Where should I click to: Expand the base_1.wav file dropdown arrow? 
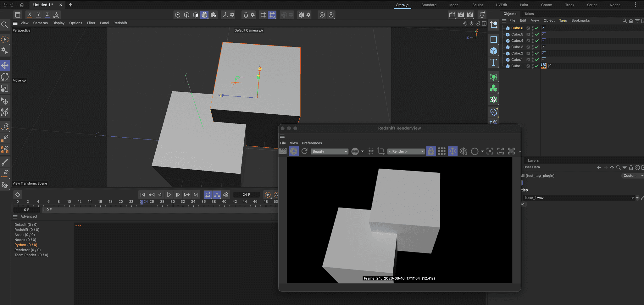pyautogui.click(x=637, y=198)
